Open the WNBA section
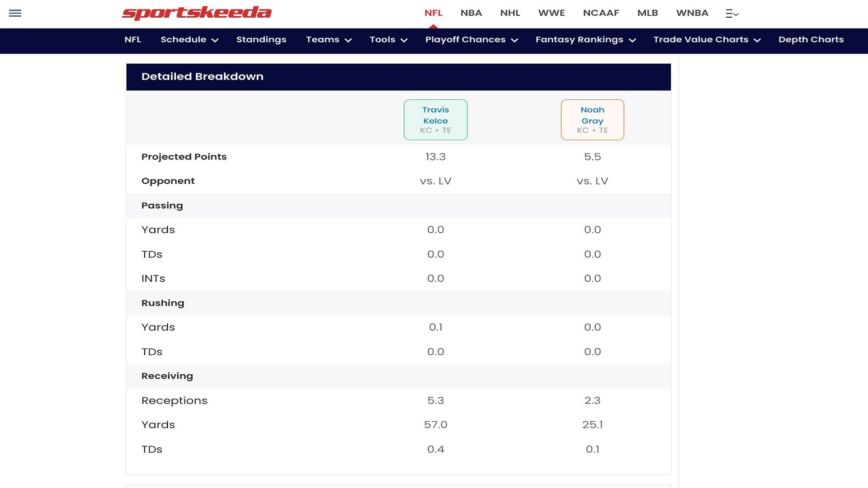 point(692,13)
